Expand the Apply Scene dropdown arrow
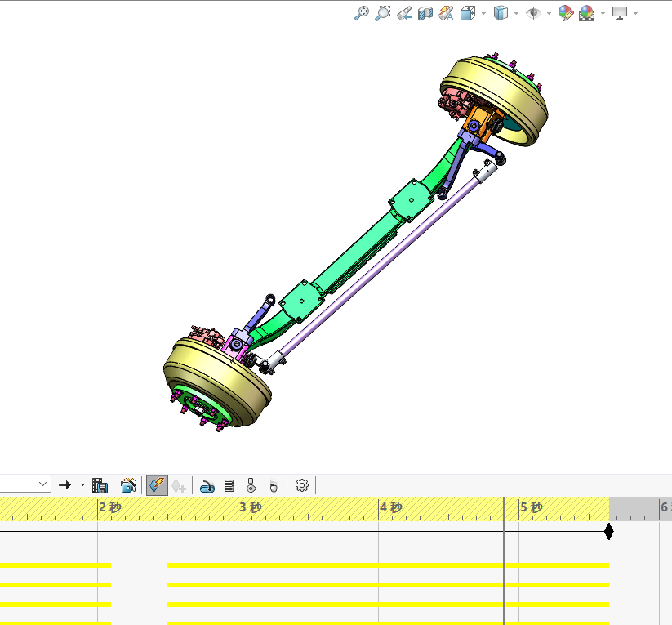This screenshot has width=672, height=625. pyautogui.click(x=603, y=14)
